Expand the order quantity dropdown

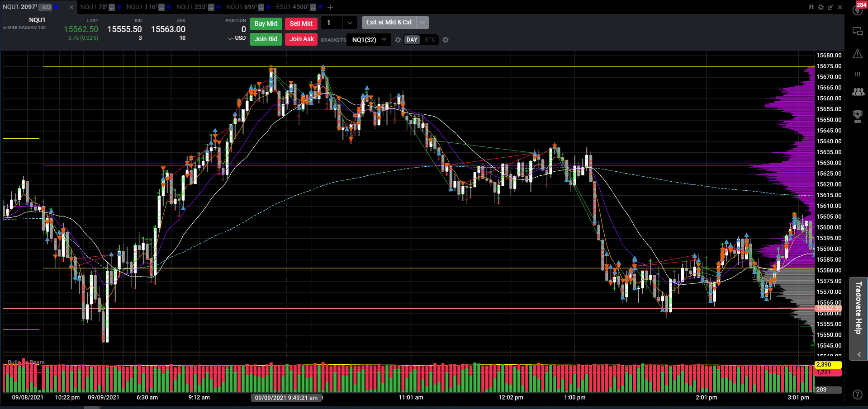(350, 23)
